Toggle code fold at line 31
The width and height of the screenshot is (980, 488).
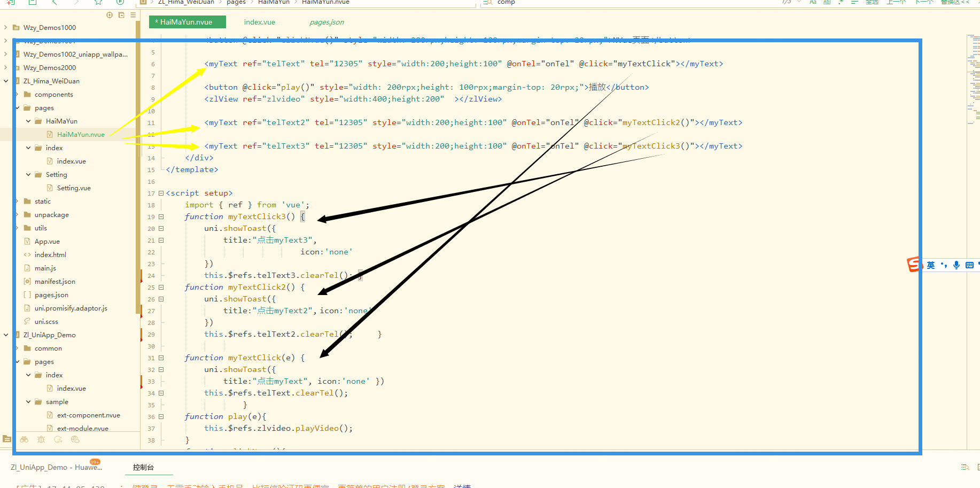click(161, 358)
